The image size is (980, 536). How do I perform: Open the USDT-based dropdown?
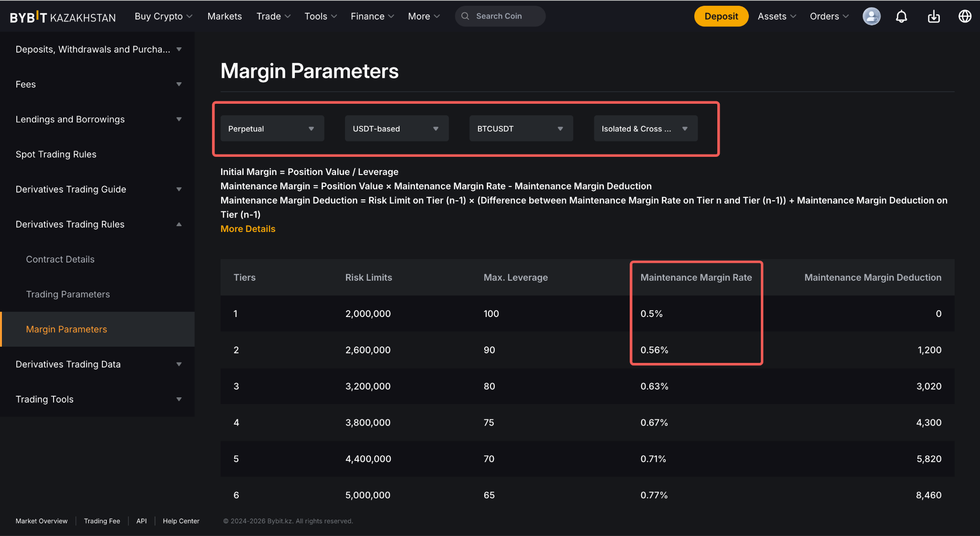[397, 129]
